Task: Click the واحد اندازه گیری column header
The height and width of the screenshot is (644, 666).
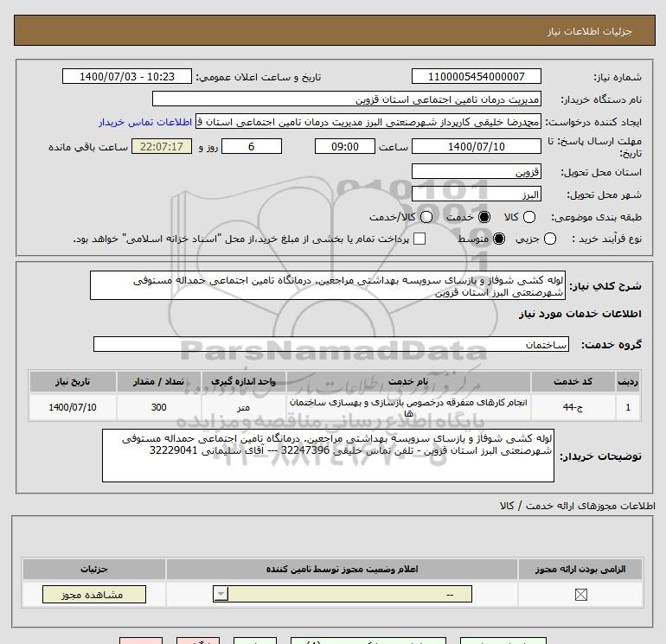Action: (243, 381)
